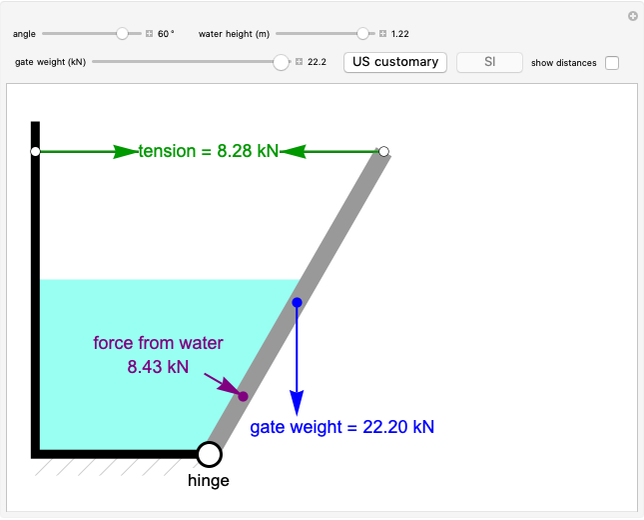Click the cable anchor on the left wall
The image size is (644, 520).
click(x=35, y=152)
